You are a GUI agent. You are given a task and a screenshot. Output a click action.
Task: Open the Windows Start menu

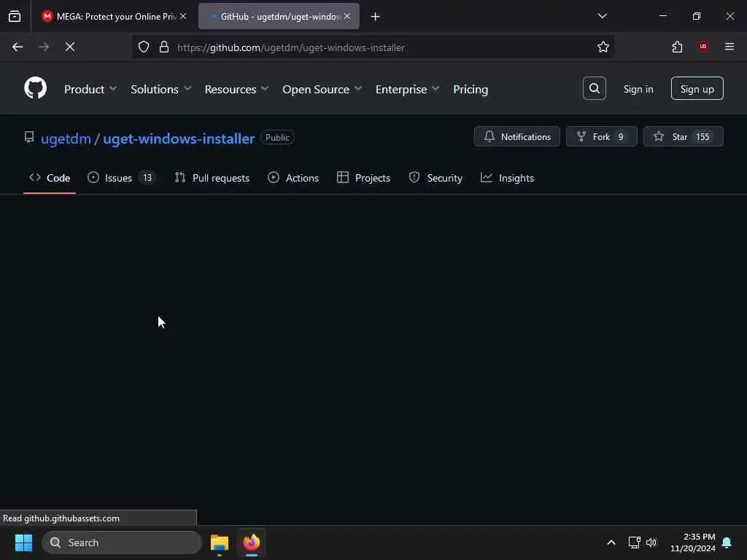23,542
